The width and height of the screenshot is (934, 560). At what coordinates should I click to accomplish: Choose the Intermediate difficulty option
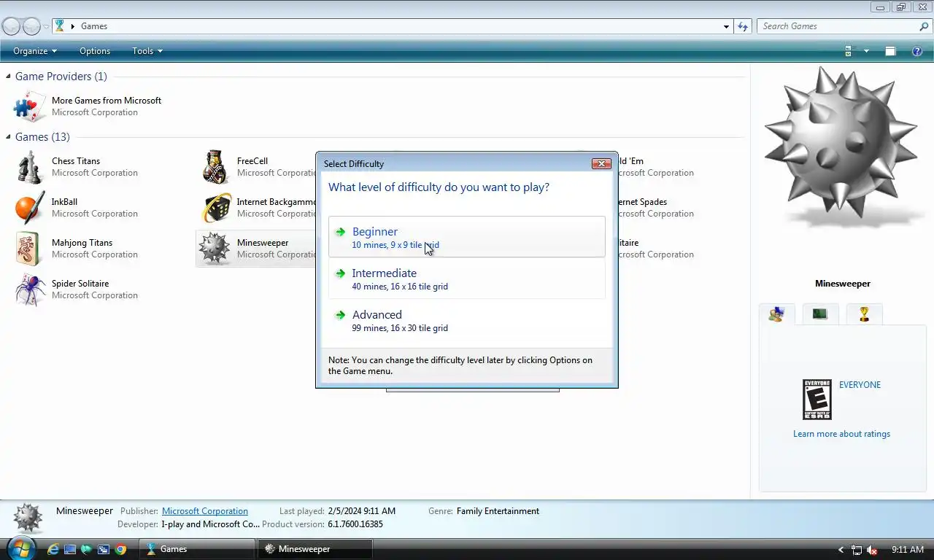coord(467,279)
